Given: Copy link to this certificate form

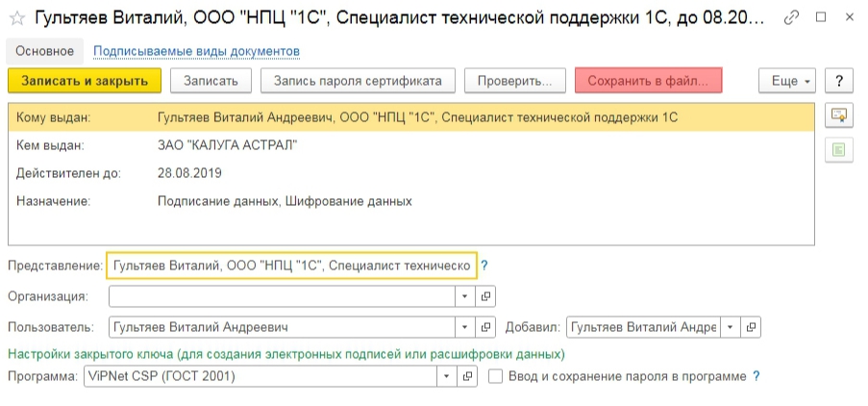Looking at the screenshot, I should 791,17.
